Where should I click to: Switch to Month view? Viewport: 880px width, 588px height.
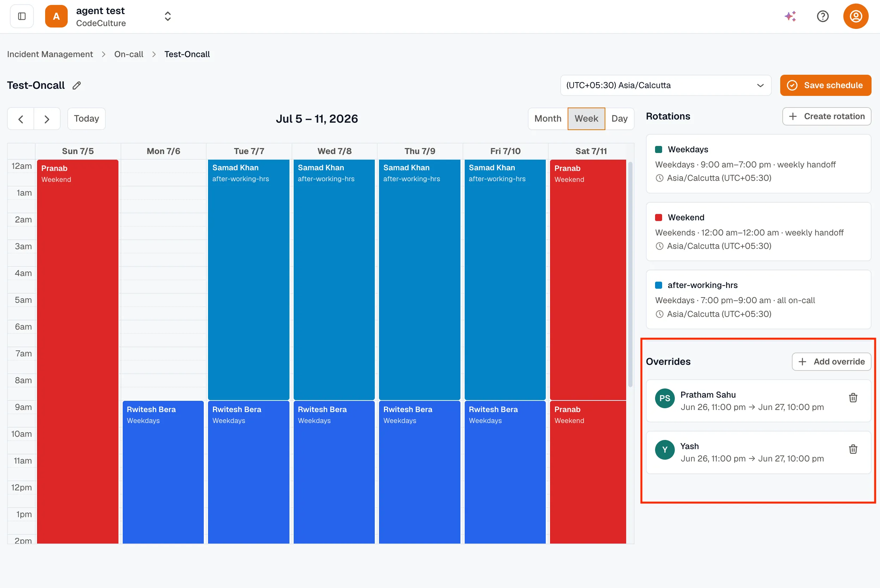coord(548,119)
